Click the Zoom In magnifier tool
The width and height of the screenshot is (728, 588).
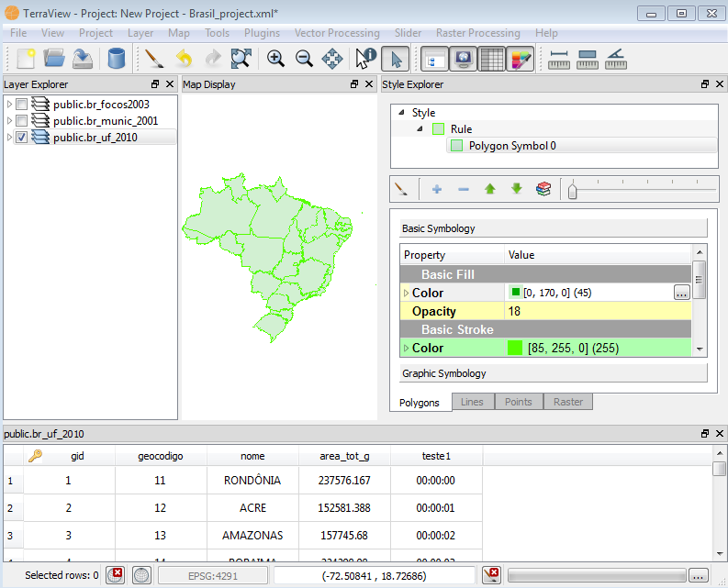pyautogui.click(x=275, y=59)
